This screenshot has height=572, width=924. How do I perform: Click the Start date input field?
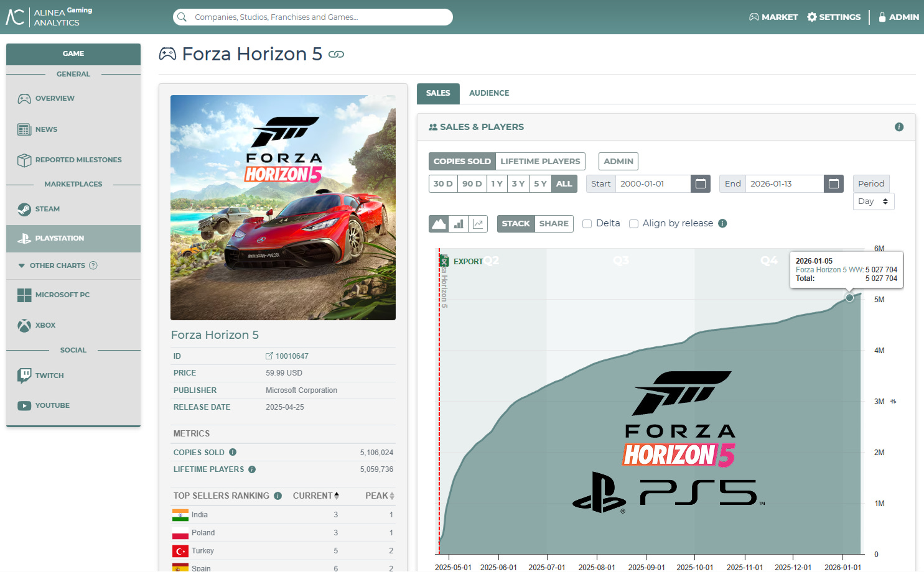click(x=653, y=183)
